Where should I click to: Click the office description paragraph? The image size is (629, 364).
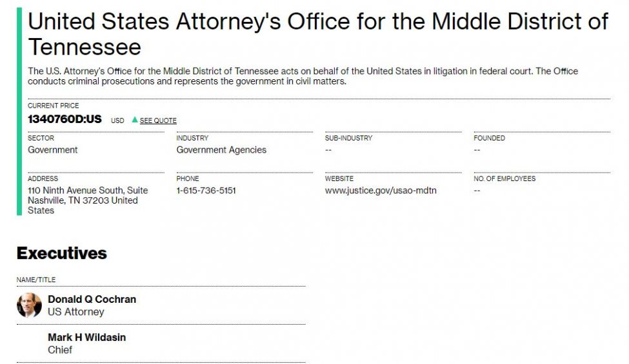pos(303,76)
